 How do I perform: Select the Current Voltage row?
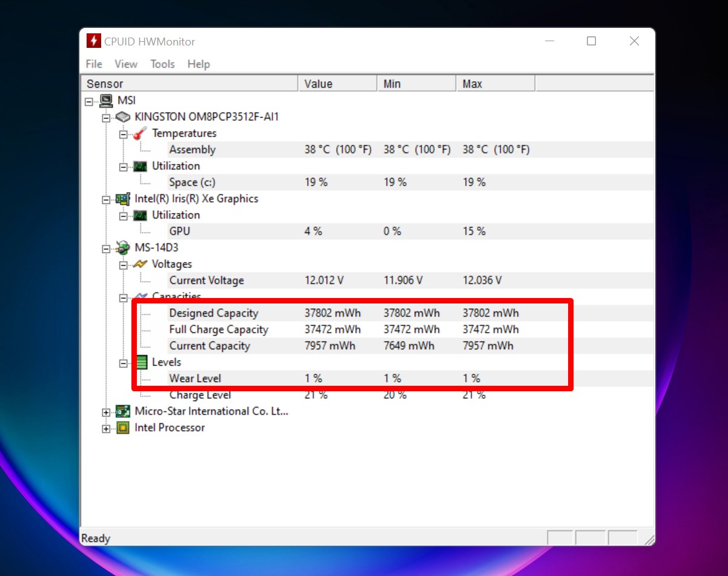207,280
